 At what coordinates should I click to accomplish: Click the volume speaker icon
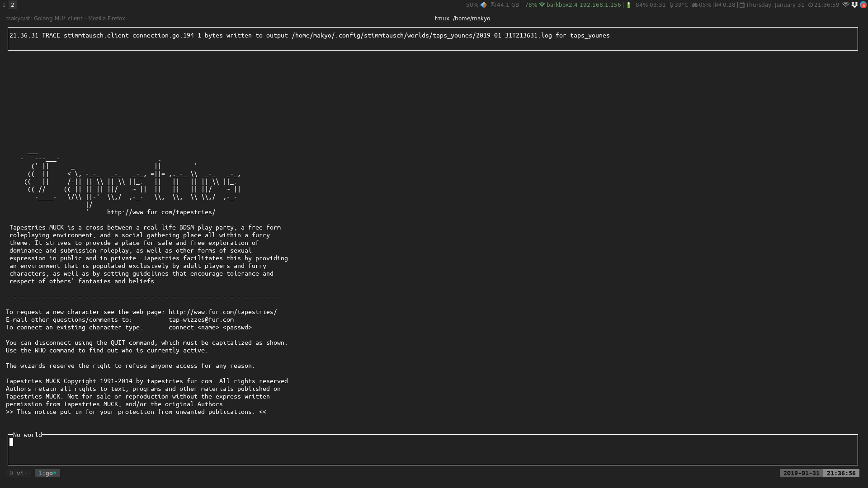(x=483, y=5)
